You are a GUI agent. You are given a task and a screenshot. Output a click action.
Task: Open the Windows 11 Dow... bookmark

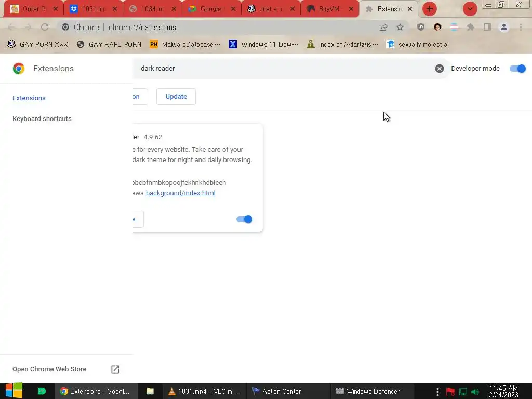pos(263,45)
